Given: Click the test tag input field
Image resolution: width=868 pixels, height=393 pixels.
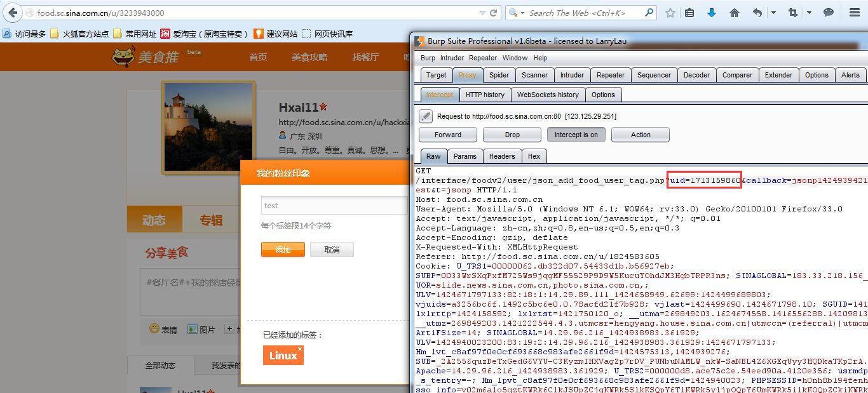Looking at the screenshot, I should coord(335,206).
